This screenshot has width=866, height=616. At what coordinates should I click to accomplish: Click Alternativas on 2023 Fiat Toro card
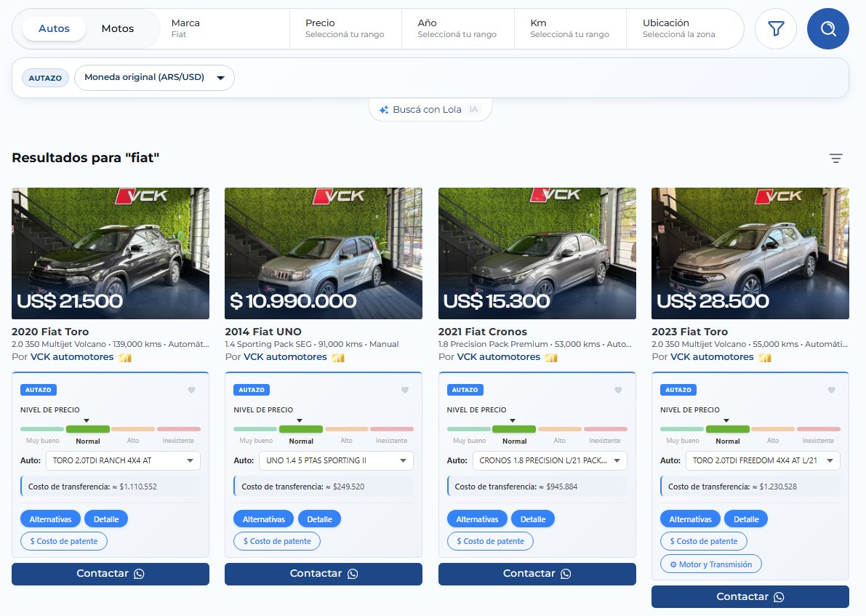[x=690, y=519]
